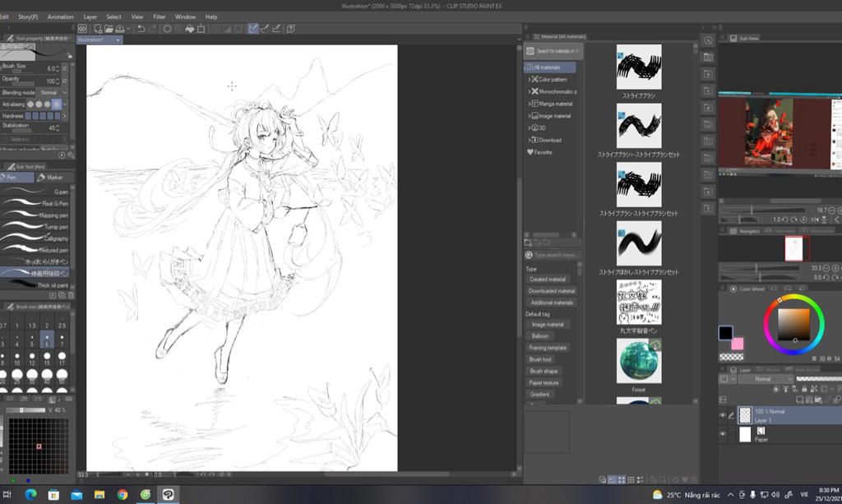This screenshot has height=504, width=842.
Task: Toggle the Created material type filter
Action: 547,279
